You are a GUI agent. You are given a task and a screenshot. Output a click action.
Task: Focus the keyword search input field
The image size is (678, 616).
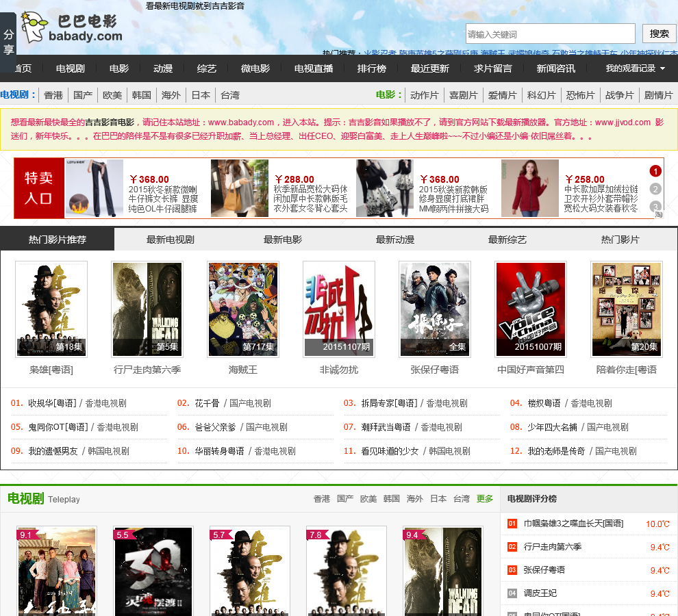(551, 34)
